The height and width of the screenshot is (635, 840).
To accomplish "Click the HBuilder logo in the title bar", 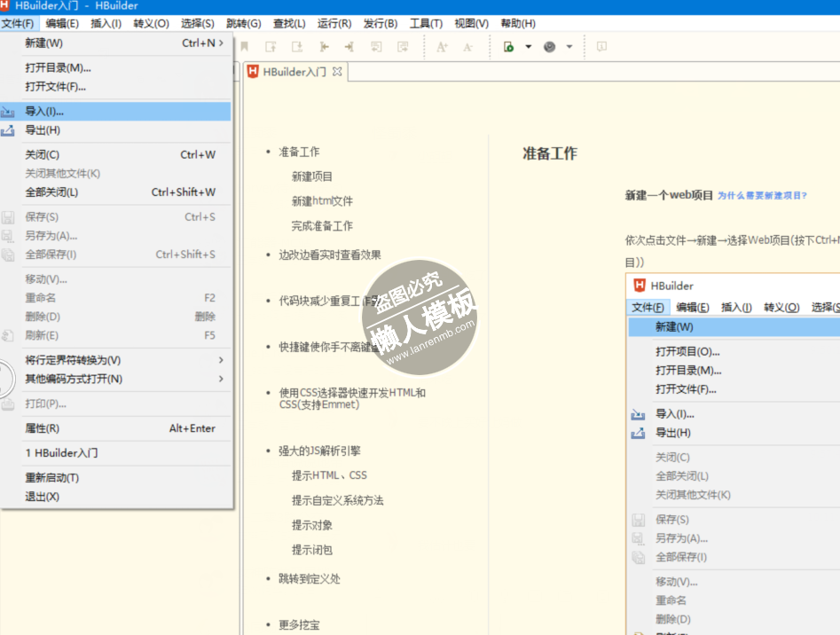I will 4,5.
